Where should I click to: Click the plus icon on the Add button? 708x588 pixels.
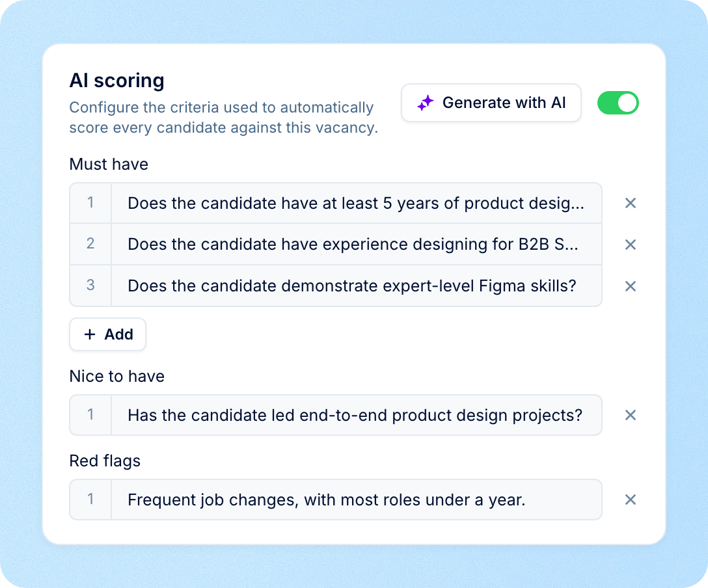90,334
